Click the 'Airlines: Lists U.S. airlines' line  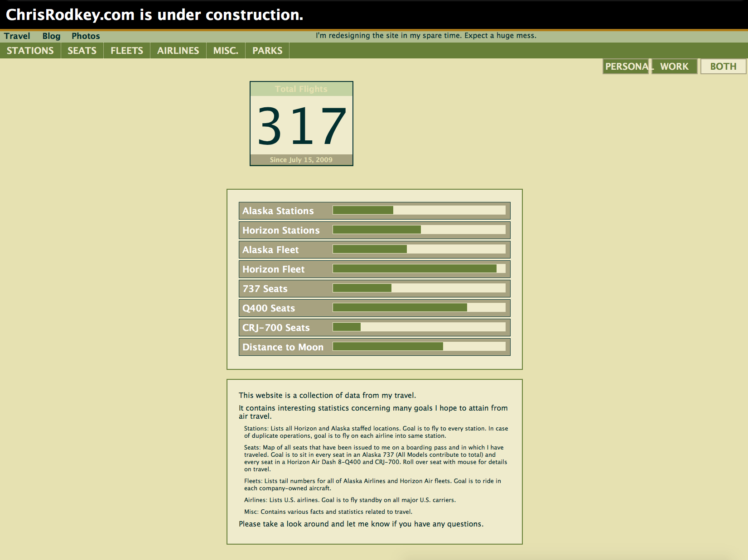350,500
